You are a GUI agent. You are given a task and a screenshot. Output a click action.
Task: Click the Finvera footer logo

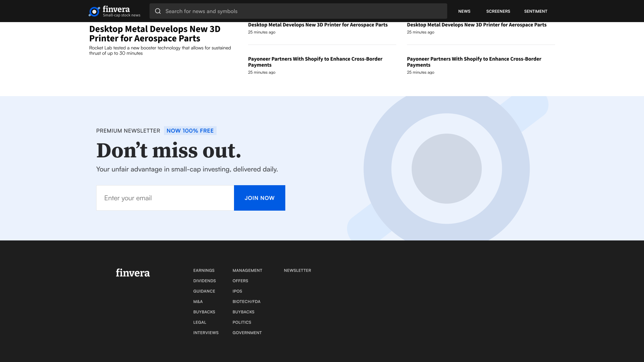(x=133, y=273)
